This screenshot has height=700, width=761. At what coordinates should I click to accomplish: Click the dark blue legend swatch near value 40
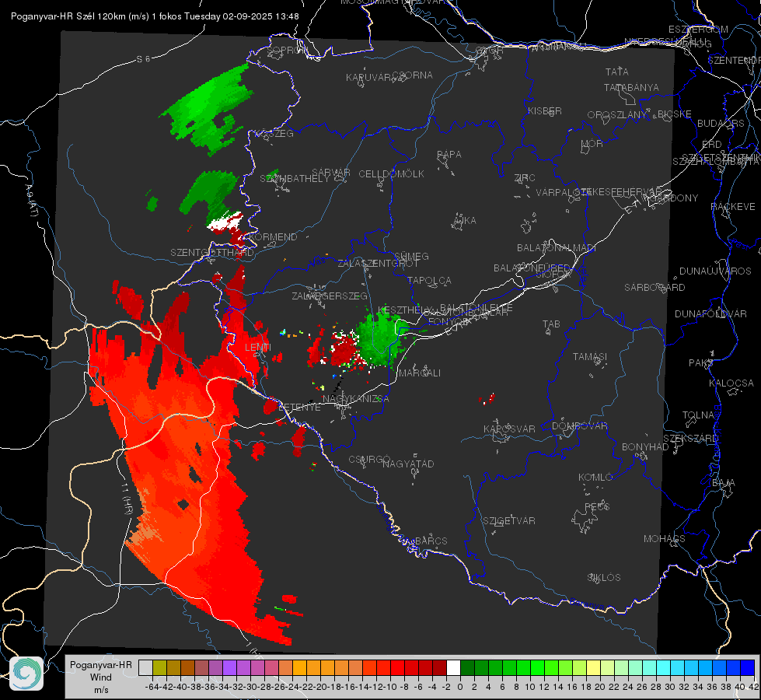pos(747,668)
